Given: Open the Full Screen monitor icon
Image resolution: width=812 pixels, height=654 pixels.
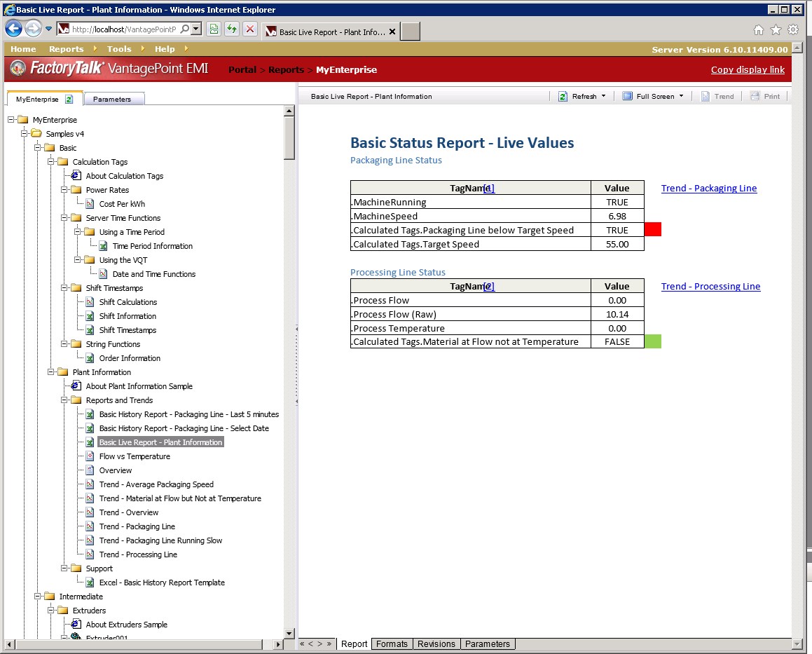Looking at the screenshot, I should point(627,96).
